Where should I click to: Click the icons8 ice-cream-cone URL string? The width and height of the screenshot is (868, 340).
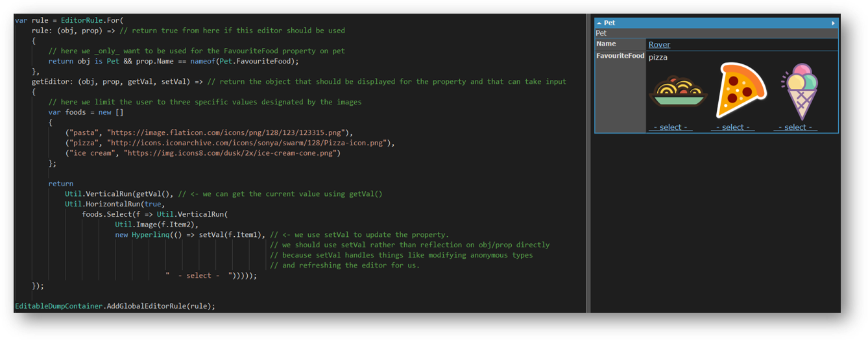tap(230, 153)
